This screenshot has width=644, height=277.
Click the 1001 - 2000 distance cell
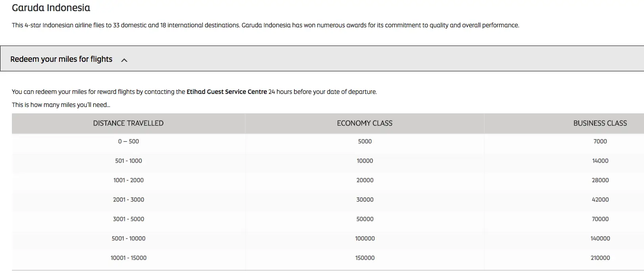pyautogui.click(x=128, y=180)
